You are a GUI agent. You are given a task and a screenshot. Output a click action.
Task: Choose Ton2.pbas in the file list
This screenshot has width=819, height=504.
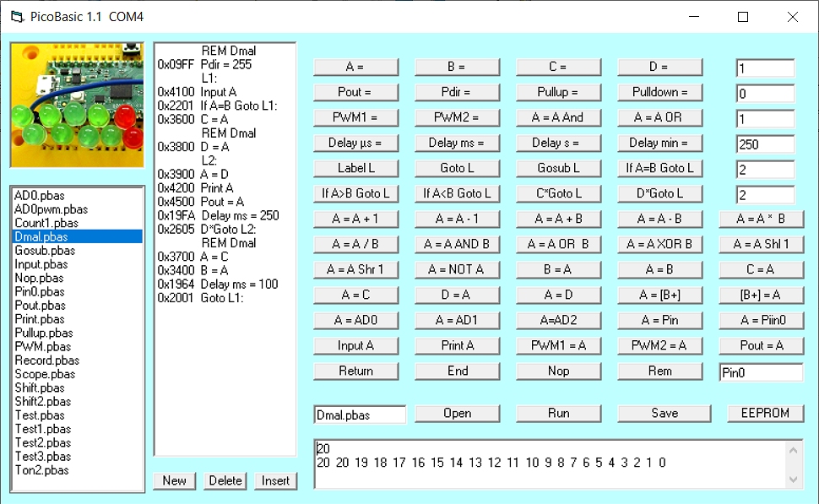(42, 470)
